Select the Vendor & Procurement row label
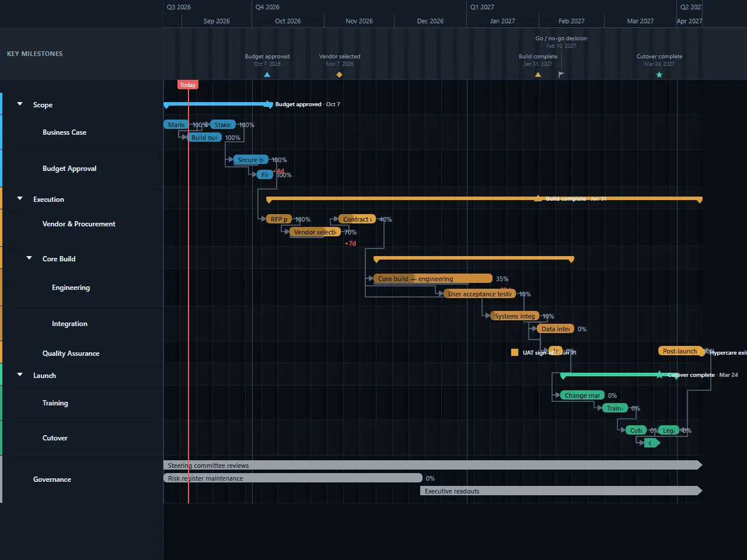 point(79,224)
